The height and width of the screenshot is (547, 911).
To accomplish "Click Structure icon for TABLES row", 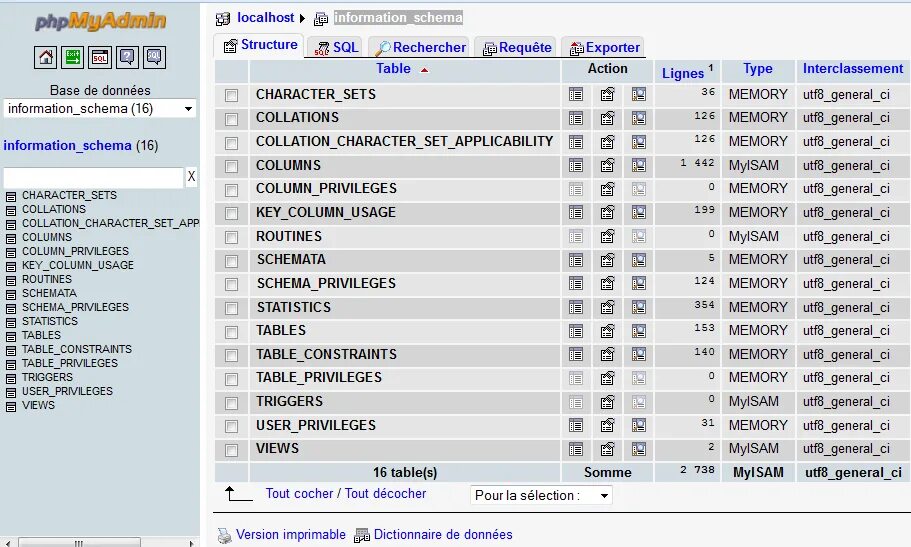I will (607, 331).
